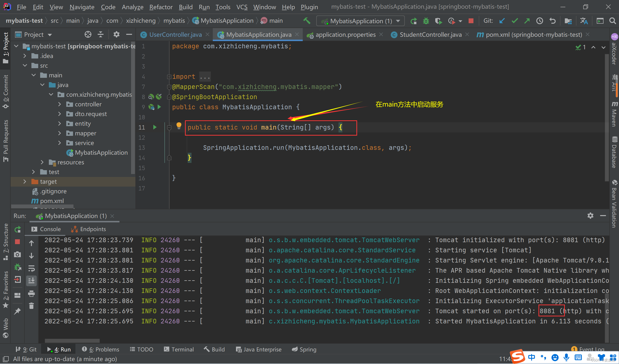The image size is (619, 364).
Task: Select pom.xml in project tree
Action: [48, 201]
